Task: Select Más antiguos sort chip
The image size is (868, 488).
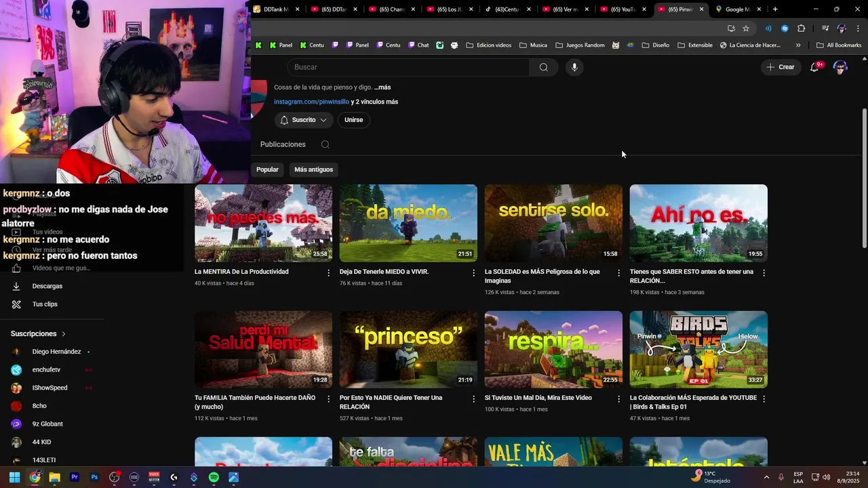Action: [313, 169]
